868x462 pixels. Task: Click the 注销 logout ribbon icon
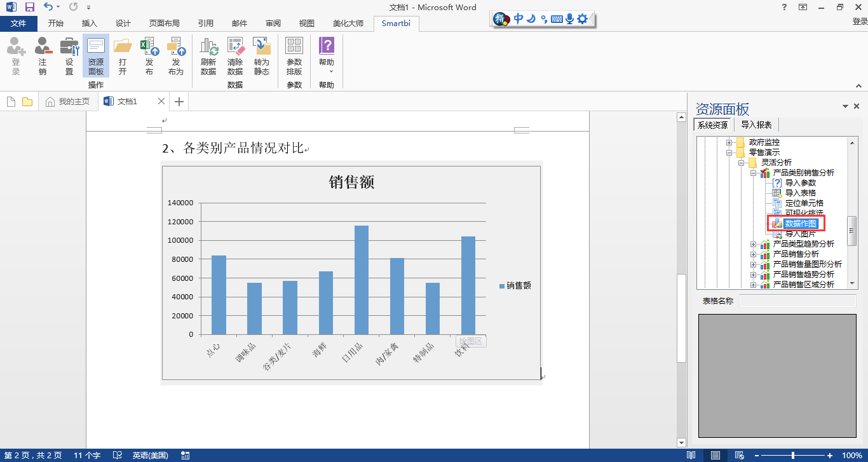point(43,56)
